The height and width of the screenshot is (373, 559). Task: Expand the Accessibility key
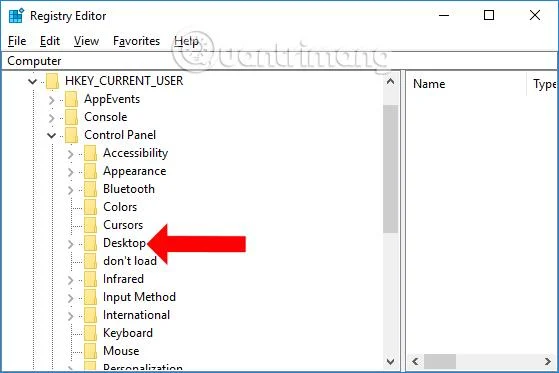[x=71, y=154]
